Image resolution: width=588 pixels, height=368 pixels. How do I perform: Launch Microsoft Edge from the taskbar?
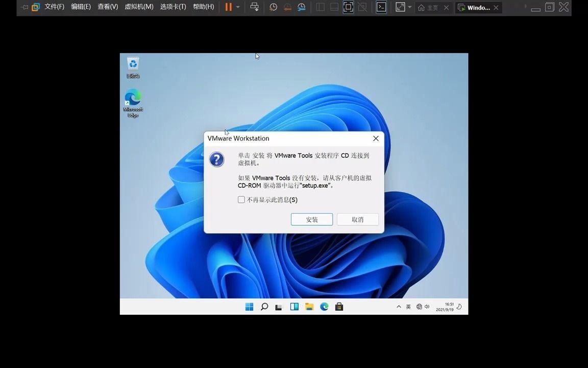point(325,307)
